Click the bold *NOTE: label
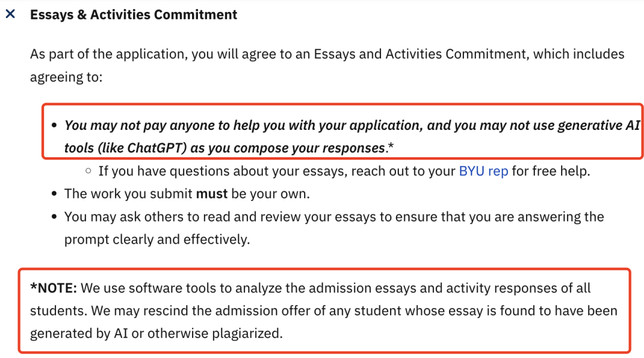 coord(54,288)
